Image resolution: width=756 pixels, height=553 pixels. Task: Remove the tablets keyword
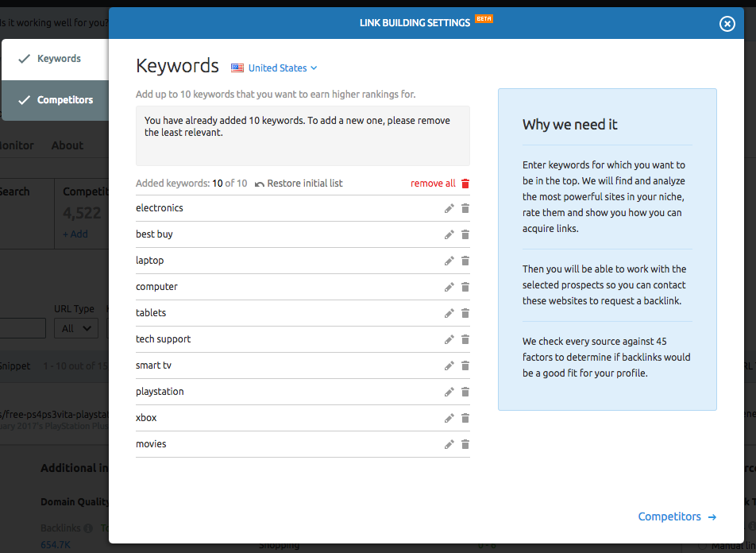(x=465, y=313)
